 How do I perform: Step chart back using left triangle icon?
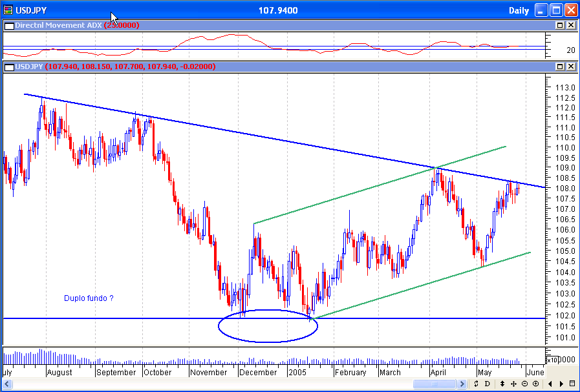click(x=551, y=384)
